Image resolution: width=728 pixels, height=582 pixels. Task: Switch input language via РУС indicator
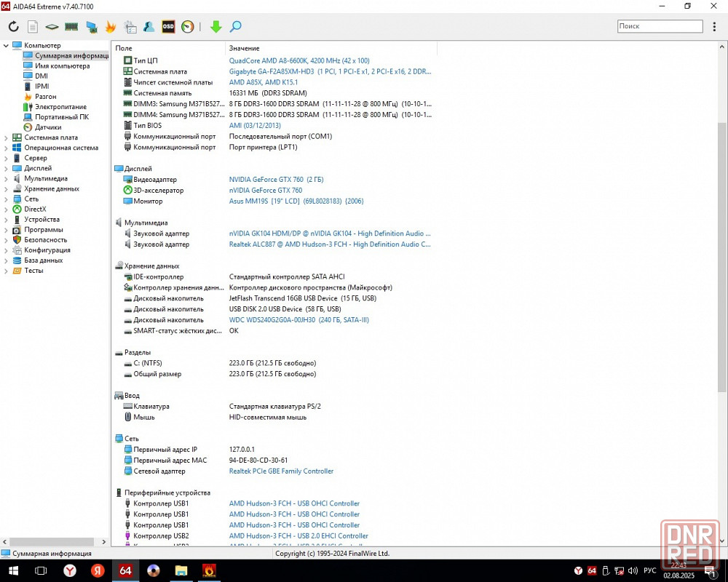point(650,570)
